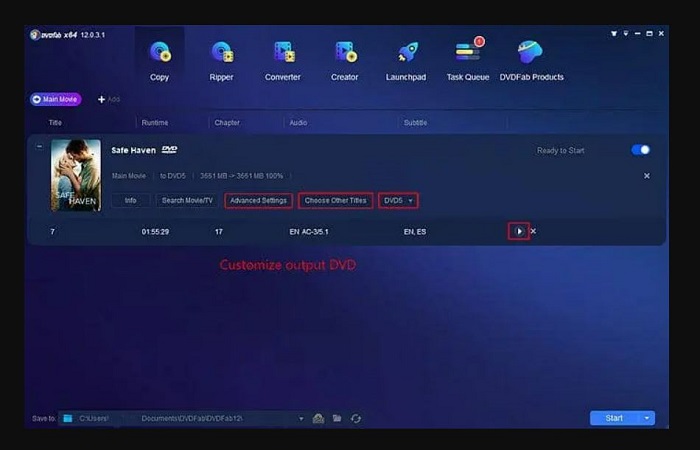This screenshot has width=700, height=450.
Task: Toggle the Safe Haven task switch
Action: click(x=641, y=150)
